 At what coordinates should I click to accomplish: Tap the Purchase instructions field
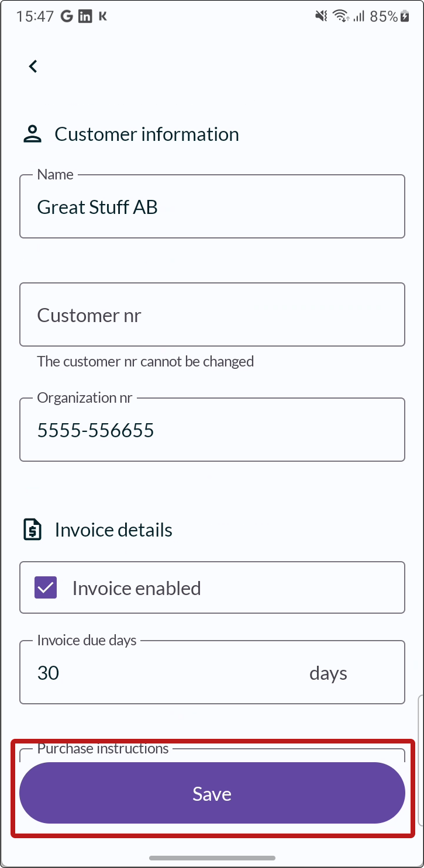click(212, 754)
